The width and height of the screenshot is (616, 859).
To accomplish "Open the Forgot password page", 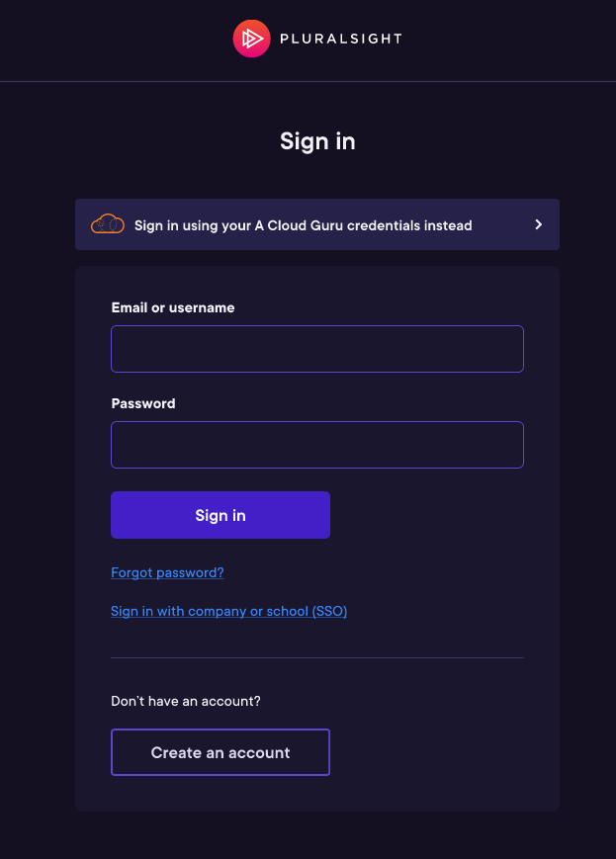I will [x=167, y=572].
